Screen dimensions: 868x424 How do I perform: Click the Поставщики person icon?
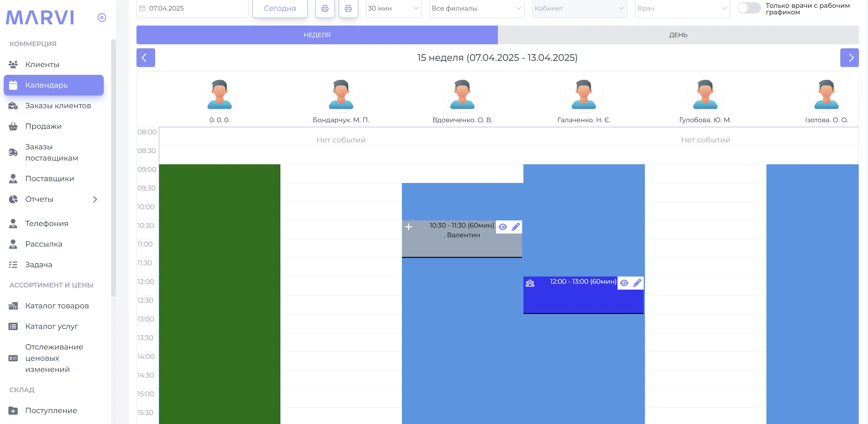(13, 178)
